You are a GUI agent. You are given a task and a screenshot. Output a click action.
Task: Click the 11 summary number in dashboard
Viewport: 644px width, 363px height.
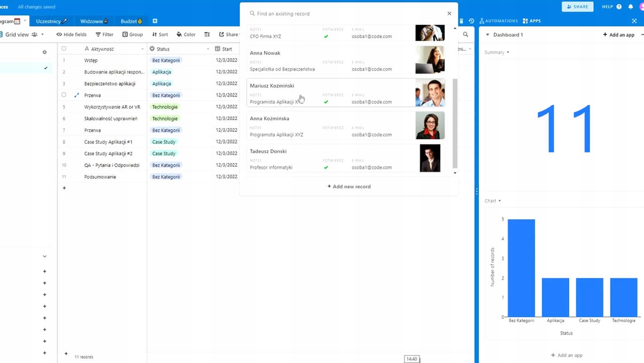(565, 129)
